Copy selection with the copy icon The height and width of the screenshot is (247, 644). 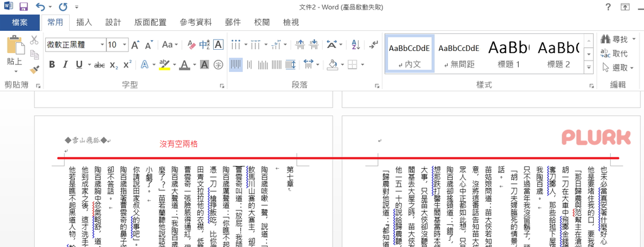coord(34,54)
